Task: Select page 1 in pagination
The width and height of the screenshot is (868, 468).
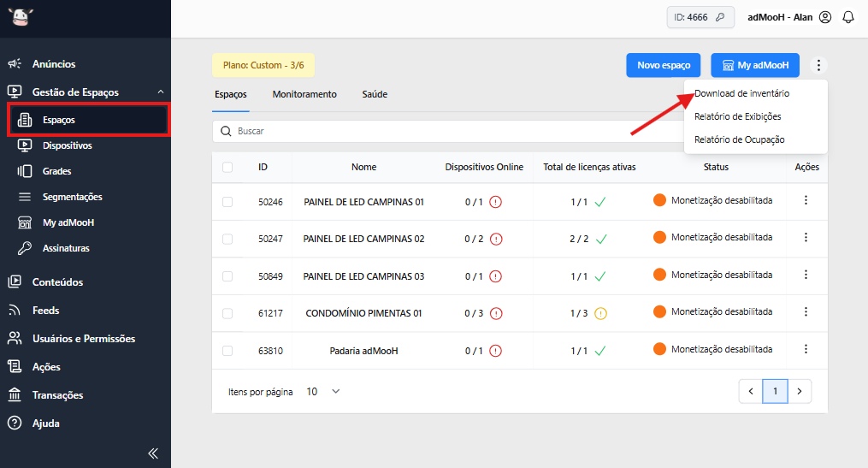Action: pos(775,392)
